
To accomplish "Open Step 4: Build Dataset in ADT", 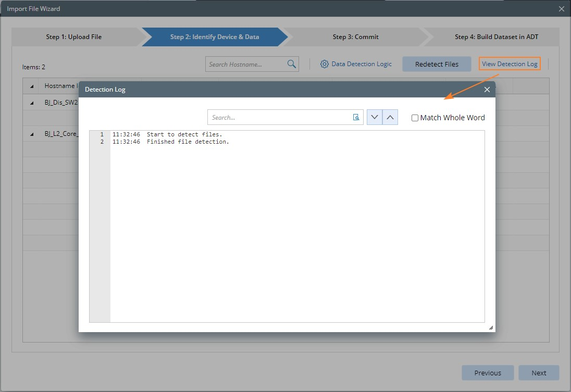I will pos(496,37).
